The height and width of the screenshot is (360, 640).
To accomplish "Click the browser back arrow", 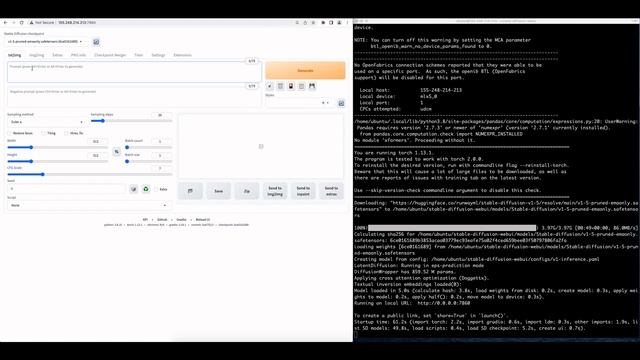I will point(5,23).
